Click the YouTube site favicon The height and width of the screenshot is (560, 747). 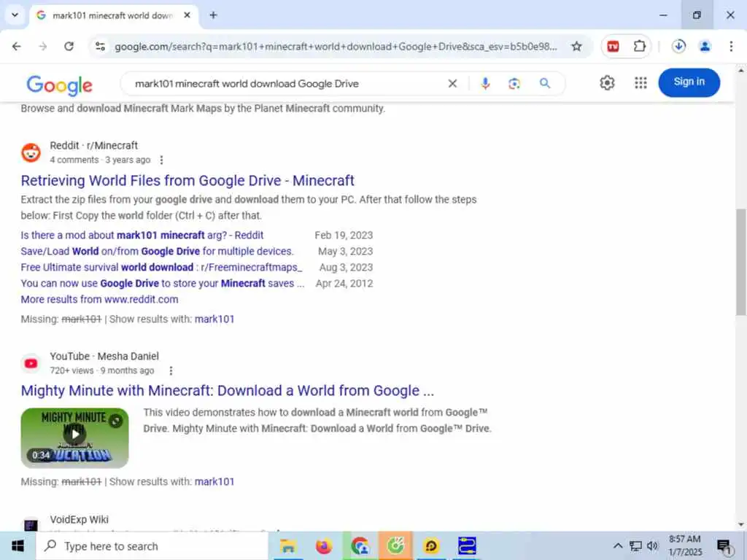[31, 363]
